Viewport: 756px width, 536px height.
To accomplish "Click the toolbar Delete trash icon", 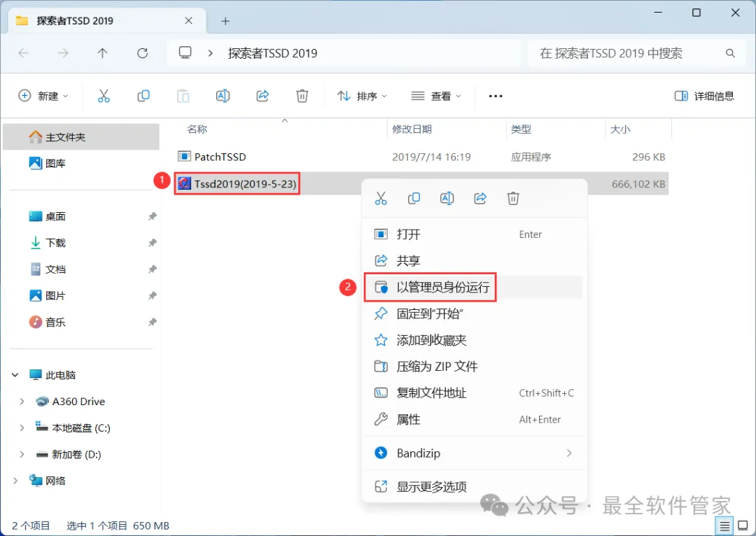I will point(302,96).
